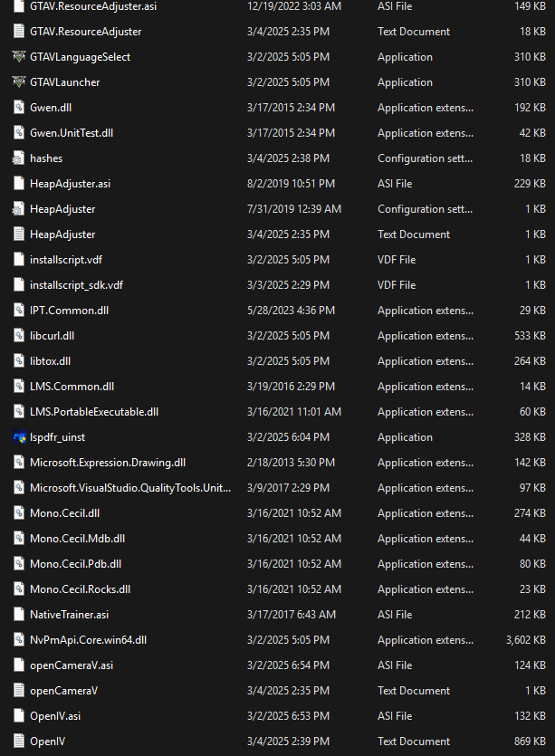Click the NvPmApi.Core.win64.dll file icon
Screen dimensions: 555x756
coord(19,640)
